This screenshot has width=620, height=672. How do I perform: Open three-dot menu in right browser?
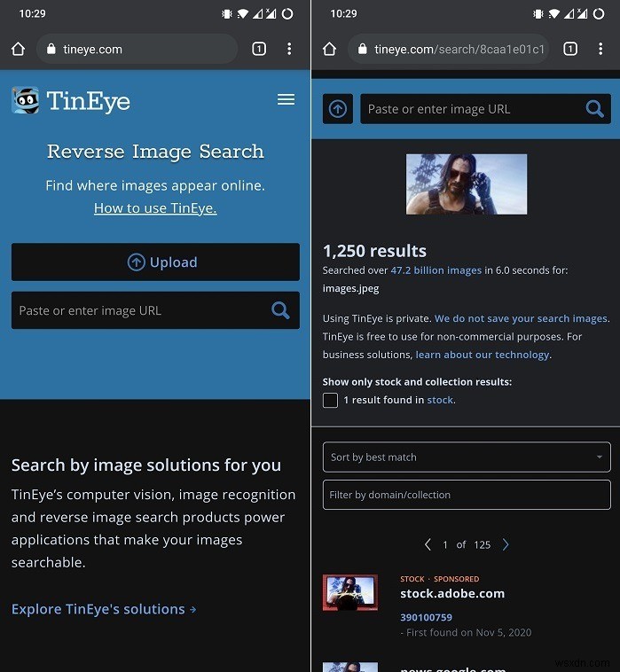(600, 49)
